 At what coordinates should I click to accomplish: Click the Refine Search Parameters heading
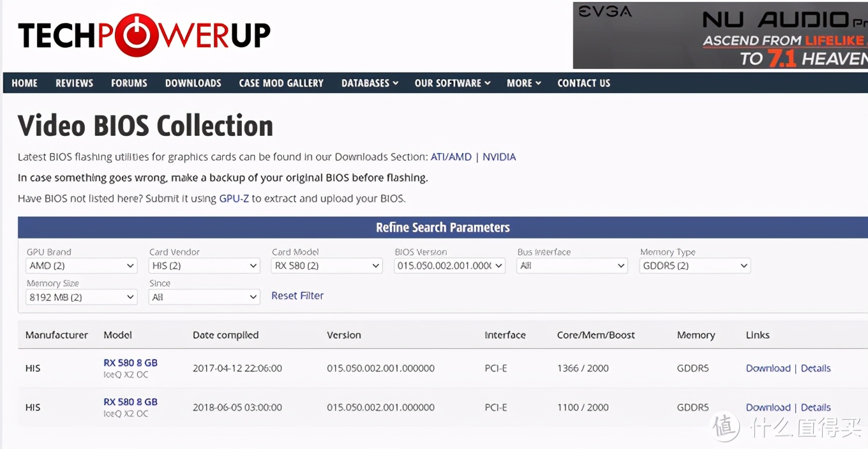click(x=443, y=228)
